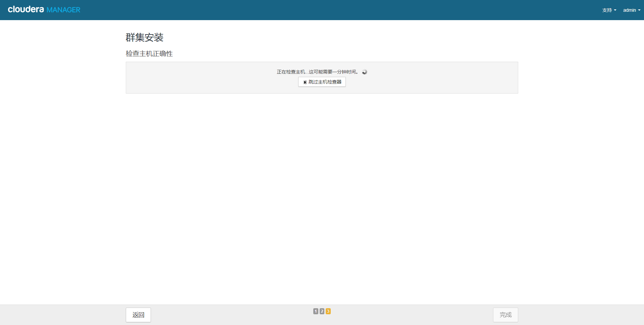Viewport: 644px width, 325px height.
Task: Click the loading spinner icon
Action: pos(365,72)
